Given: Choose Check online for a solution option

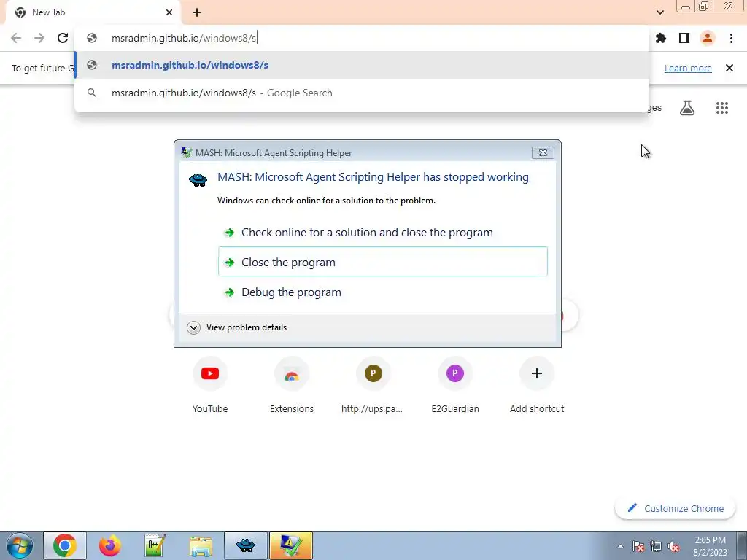Looking at the screenshot, I should point(383,233).
